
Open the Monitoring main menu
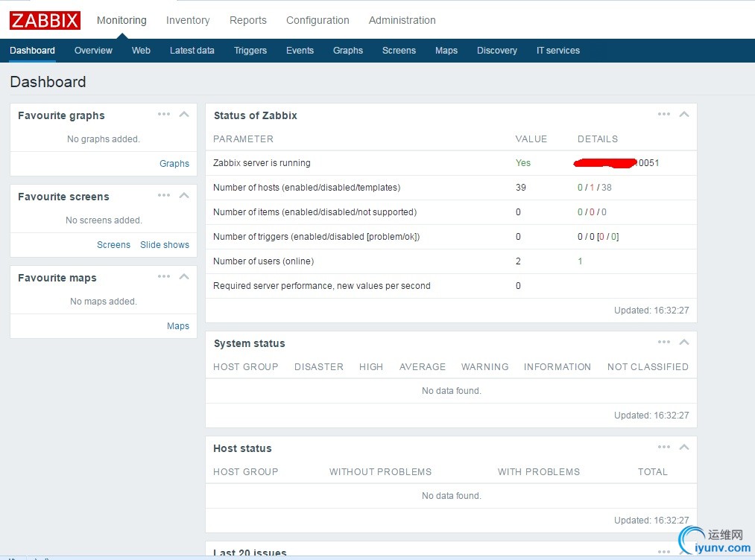[x=121, y=20]
